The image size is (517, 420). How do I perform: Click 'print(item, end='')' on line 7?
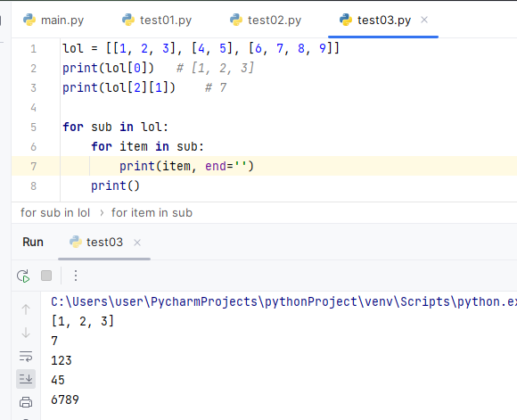coord(186,166)
